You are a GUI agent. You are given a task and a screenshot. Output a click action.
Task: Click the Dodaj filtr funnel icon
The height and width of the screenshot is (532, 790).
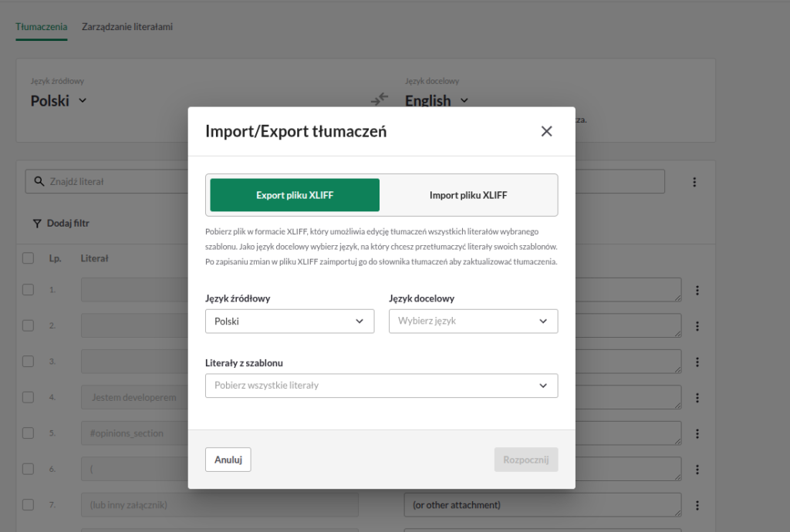coord(37,224)
